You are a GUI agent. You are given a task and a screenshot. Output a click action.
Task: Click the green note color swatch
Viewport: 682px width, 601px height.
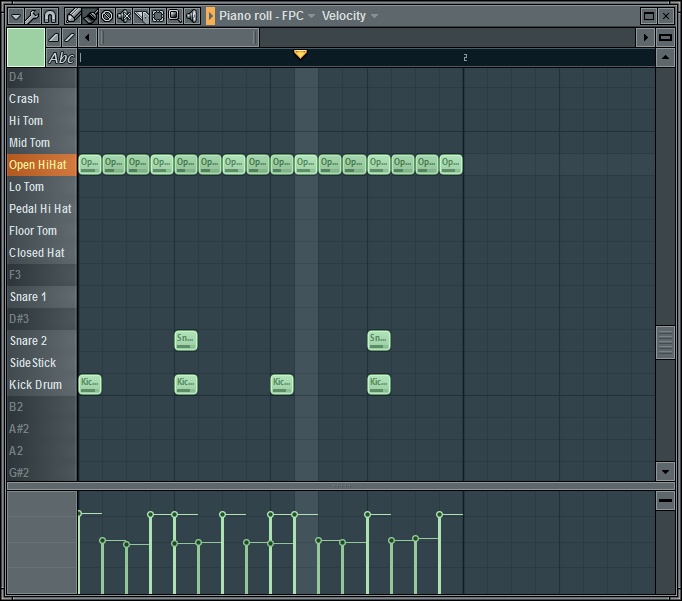[26, 47]
